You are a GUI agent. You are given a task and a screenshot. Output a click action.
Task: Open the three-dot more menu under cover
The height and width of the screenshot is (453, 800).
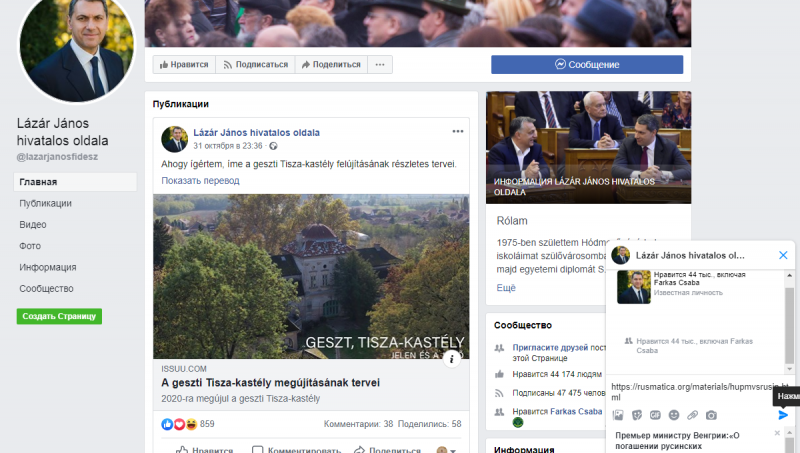point(380,65)
